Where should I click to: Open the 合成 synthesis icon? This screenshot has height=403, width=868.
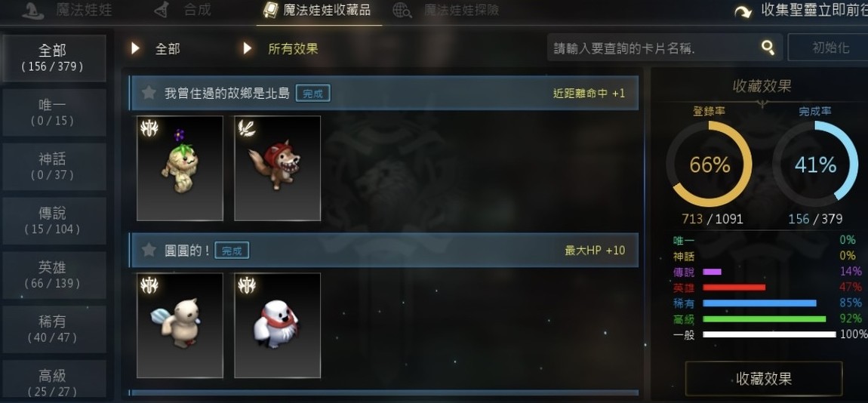click(161, 10)
